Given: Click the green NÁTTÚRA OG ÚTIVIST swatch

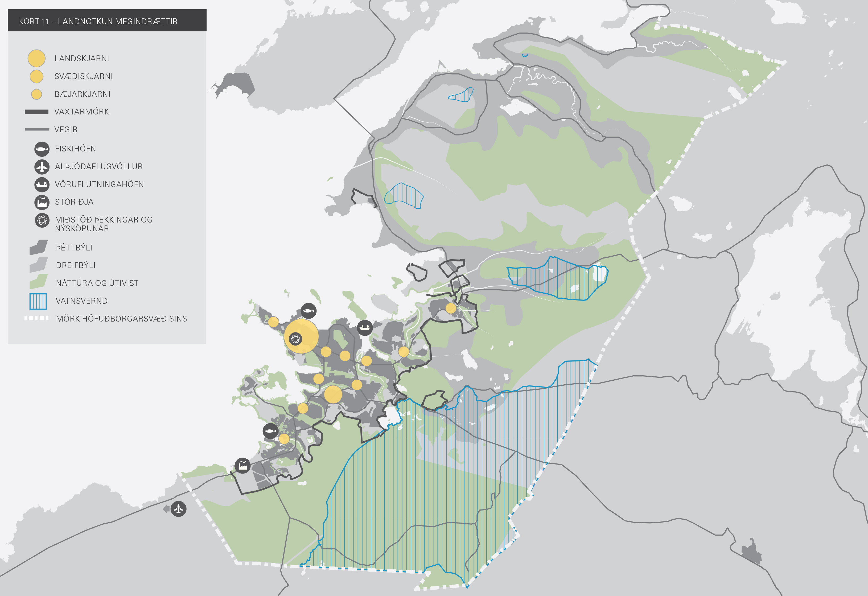Looking at the screenshot, I should pos(39,282).
